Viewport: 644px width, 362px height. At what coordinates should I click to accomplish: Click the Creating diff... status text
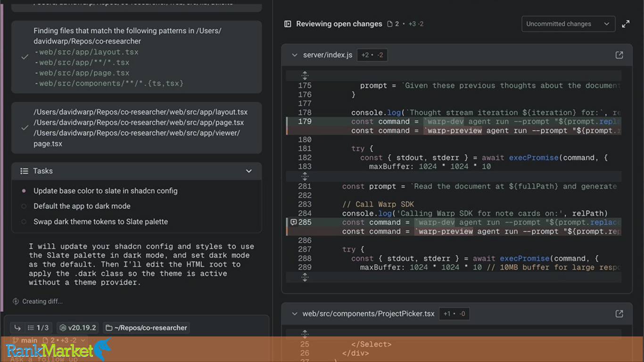tap(42, 301)
